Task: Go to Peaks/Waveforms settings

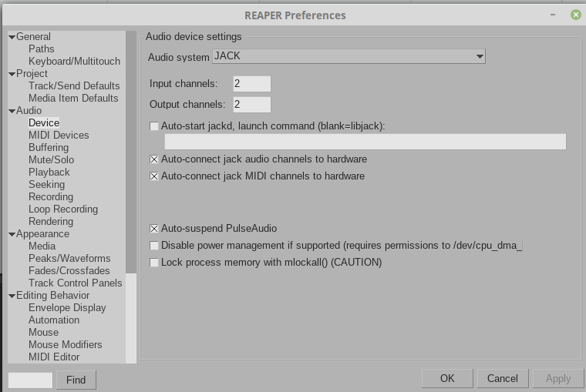Action: click(x=69, y=259)
